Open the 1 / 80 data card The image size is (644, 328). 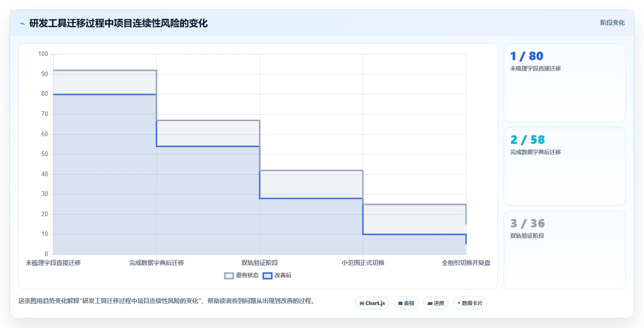click(x=565, y=83)
